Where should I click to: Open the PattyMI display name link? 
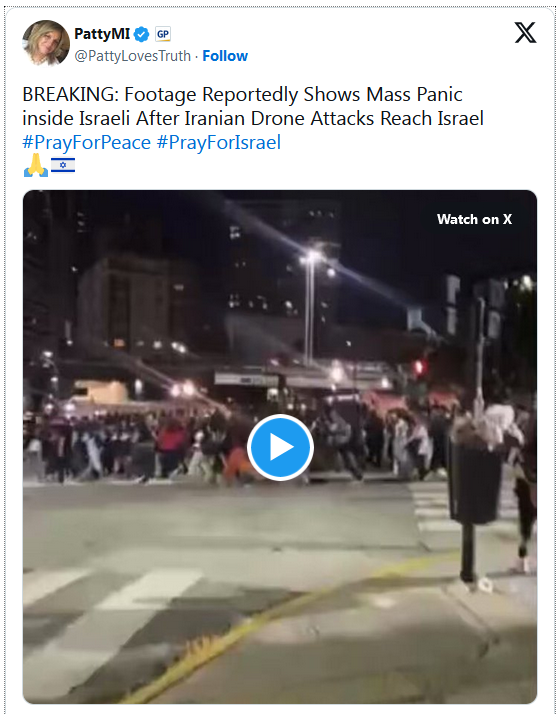tap(102, 34)
